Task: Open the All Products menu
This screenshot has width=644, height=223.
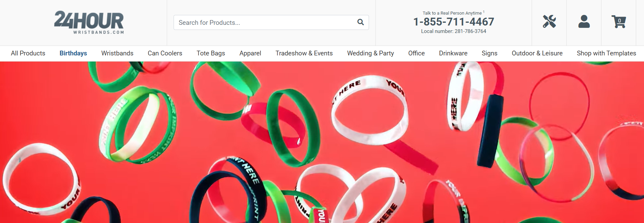Action: click(x=28, y=53)
